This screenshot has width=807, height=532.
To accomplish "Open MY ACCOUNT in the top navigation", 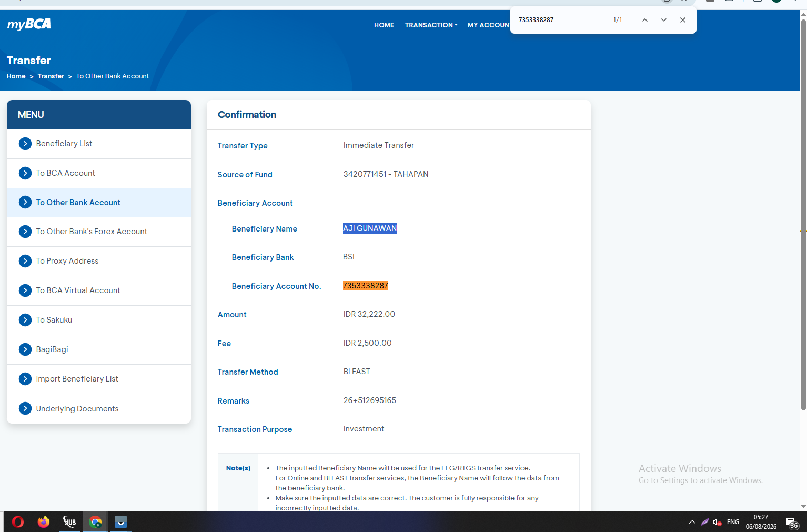I will click(x=489, y=25).
